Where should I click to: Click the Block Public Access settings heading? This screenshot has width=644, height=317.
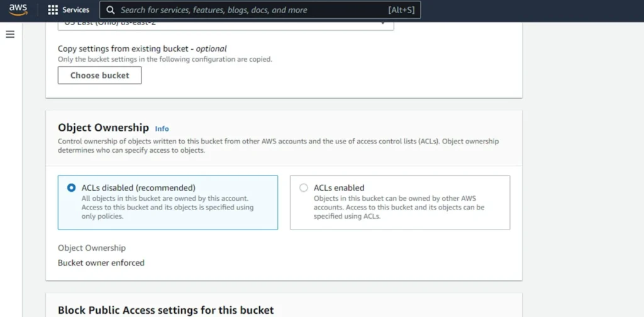point(165,309)
